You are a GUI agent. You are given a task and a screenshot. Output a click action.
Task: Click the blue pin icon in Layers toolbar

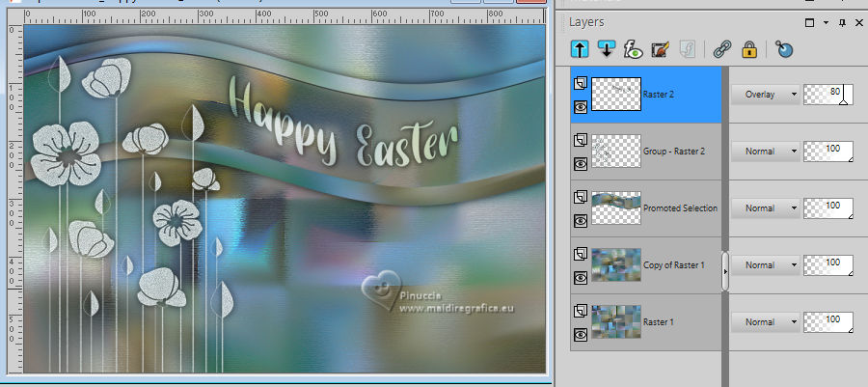click(x=784, y=48)
